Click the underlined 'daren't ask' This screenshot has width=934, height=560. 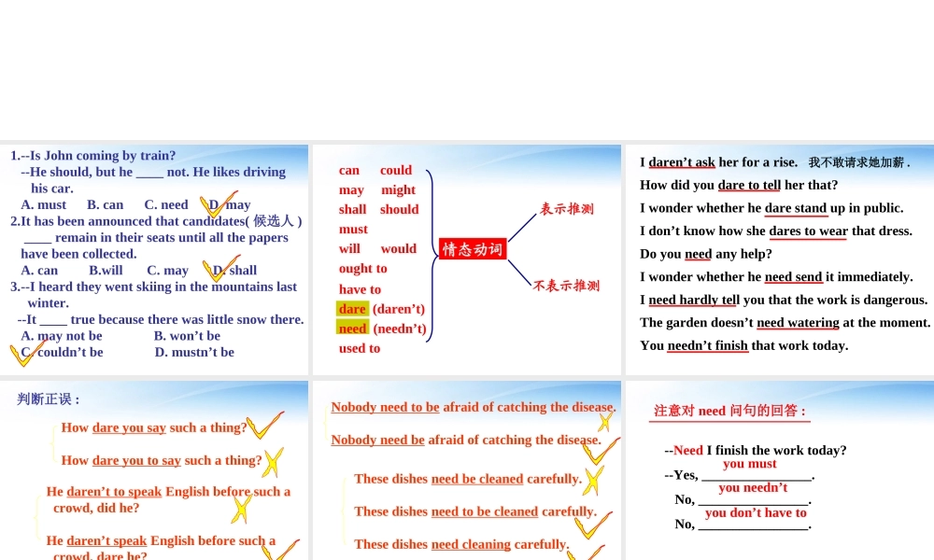pyautogui.click(x=682, y=162)
